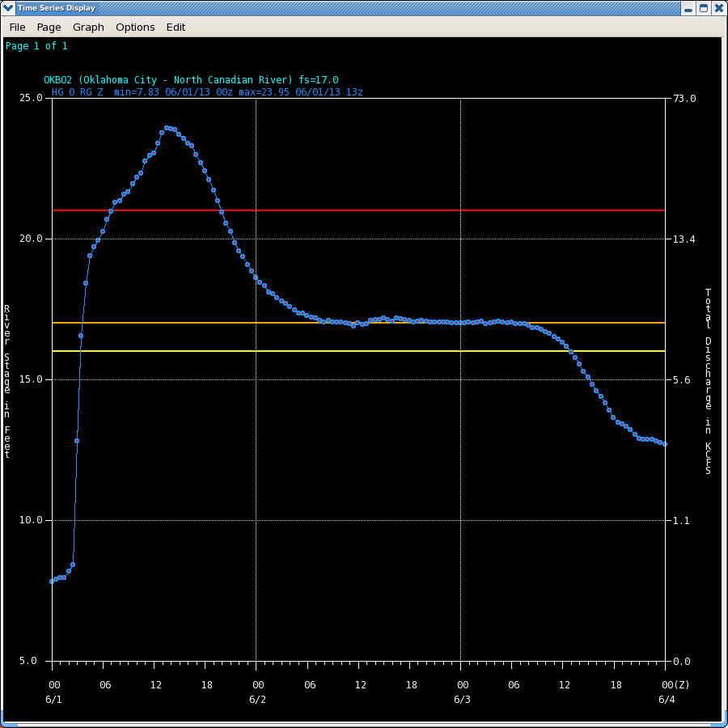Open the Page menu
Image resolution: width=728 pixels, height=728 pixels.
click(49, 28)
